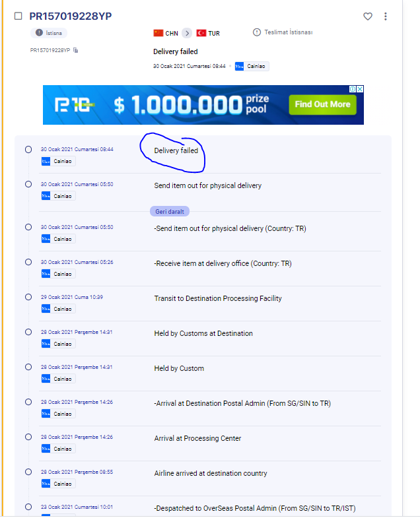
Task: Click Cainiao badge under 30 Ocak 08:44
Action: tap(58, 161)
